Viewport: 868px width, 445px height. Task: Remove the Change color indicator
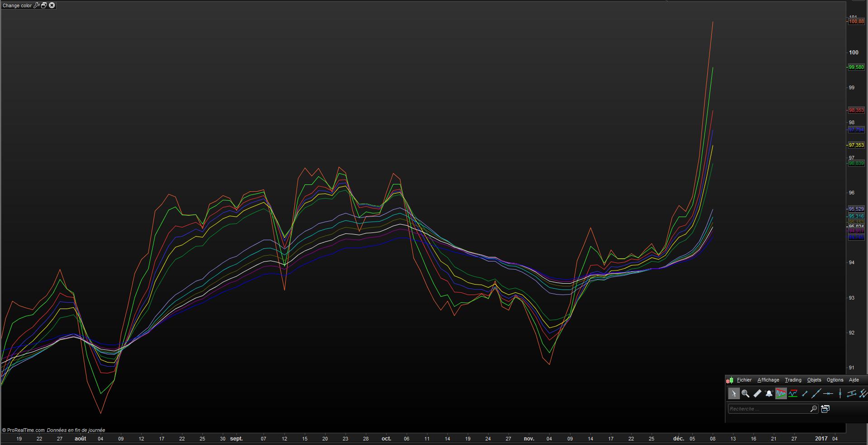(x=52, y=5)
